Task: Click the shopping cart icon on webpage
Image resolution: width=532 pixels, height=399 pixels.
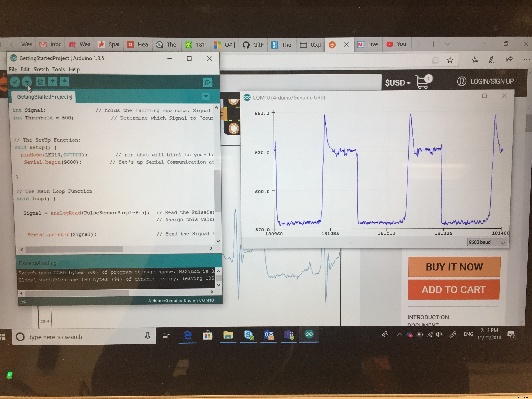Action: click(422, 82)
